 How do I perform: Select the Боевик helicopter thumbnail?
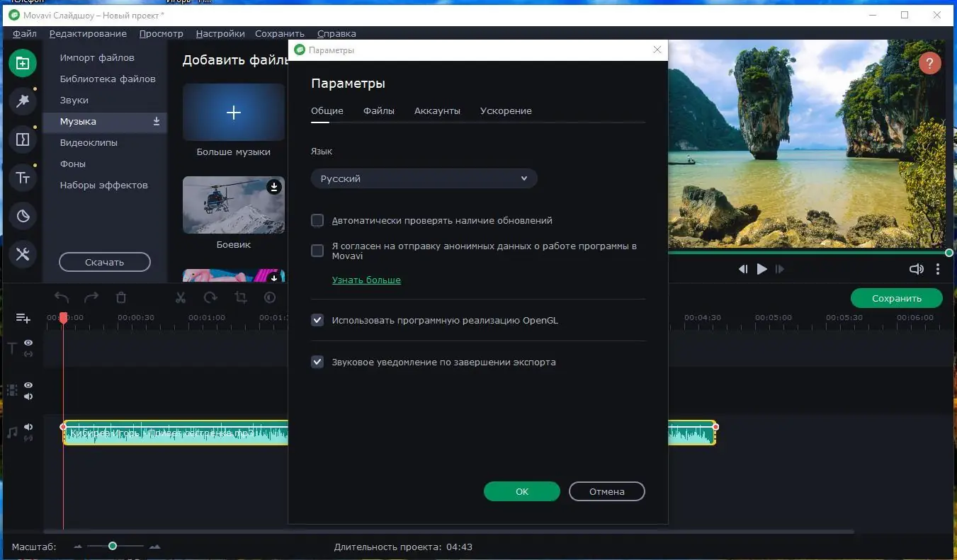234,205
